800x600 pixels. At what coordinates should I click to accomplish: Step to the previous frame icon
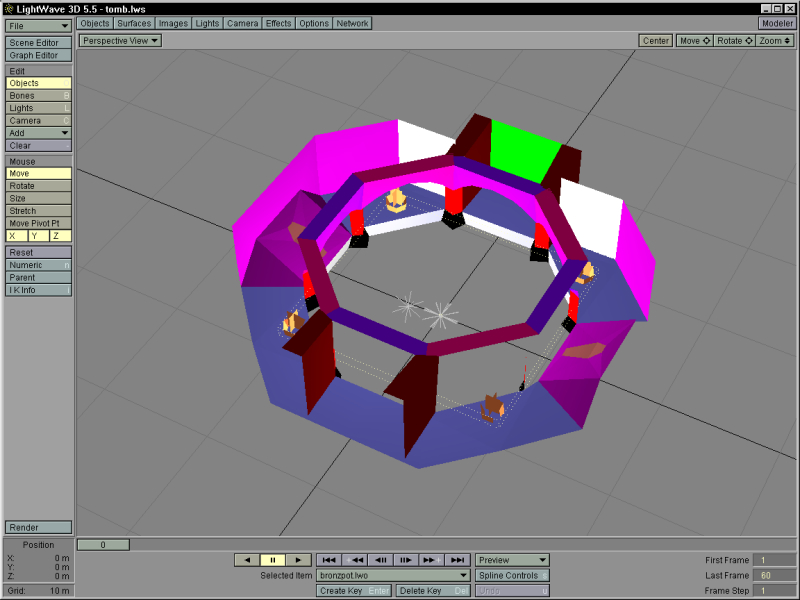(380, 560)
